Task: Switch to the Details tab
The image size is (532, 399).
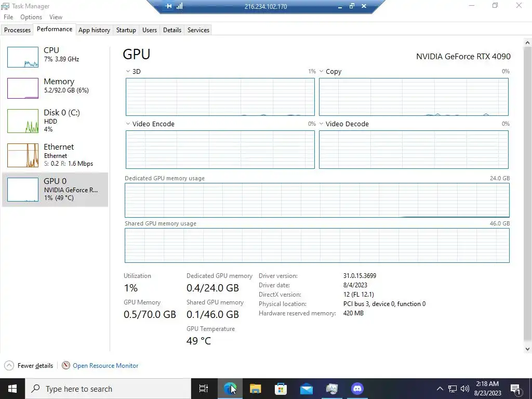Action: pyautogui.click(x=172, y=30)
